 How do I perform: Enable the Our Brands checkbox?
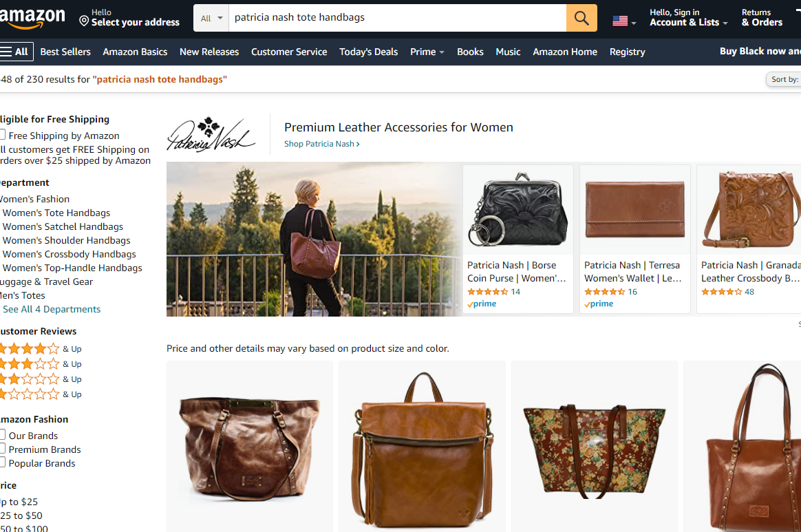(3, 435)
